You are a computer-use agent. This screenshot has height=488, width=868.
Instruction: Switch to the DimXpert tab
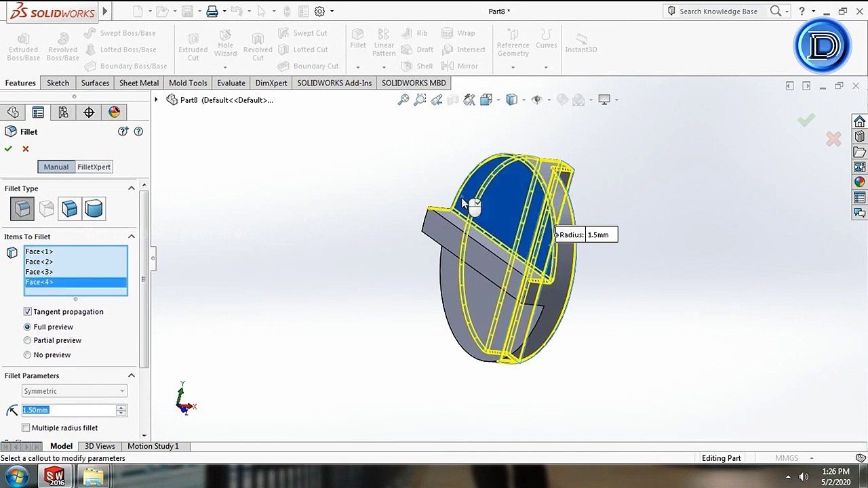tap(271, 83)
